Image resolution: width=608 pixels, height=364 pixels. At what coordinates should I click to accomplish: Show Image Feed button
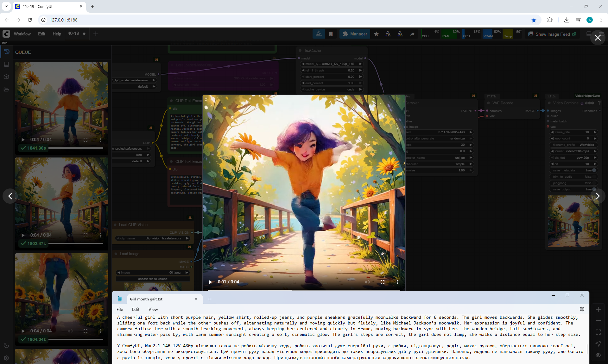[553, 34]
